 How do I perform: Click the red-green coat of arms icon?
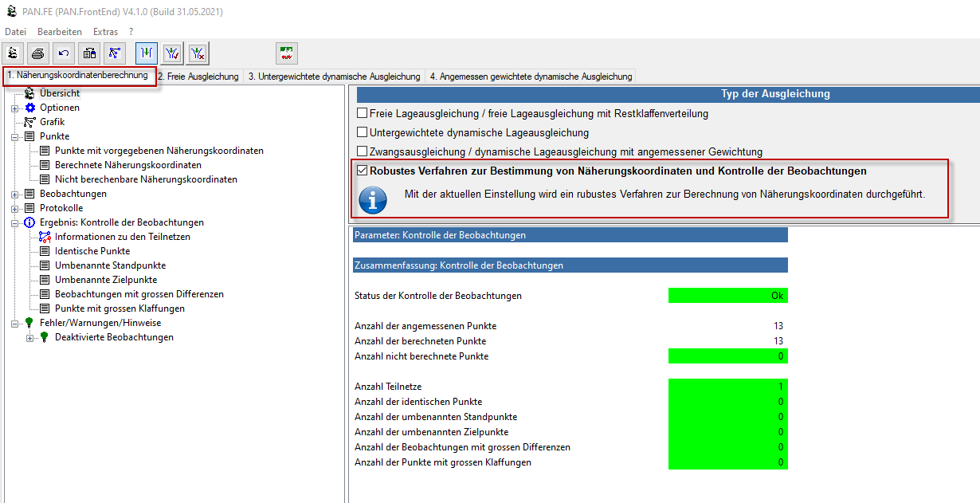point(287,53)
